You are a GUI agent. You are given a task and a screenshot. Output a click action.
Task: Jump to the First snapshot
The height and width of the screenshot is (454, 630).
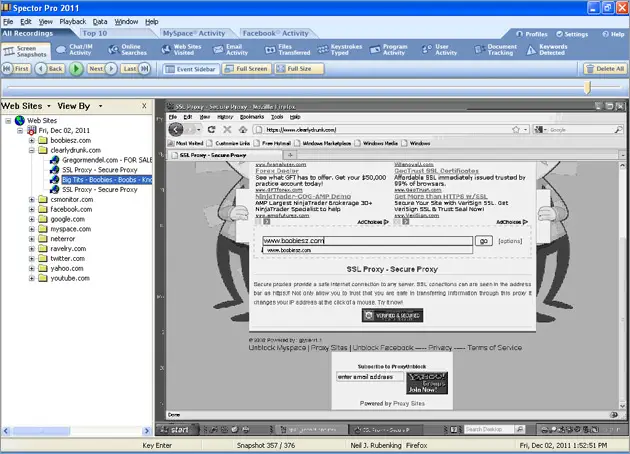[x=16, y=69]
